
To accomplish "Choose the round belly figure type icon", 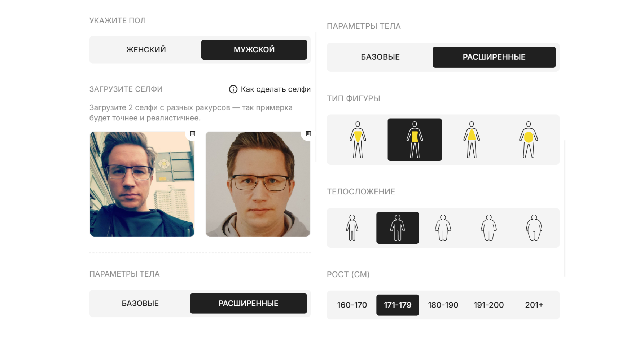I will click(x=529, y=140).
